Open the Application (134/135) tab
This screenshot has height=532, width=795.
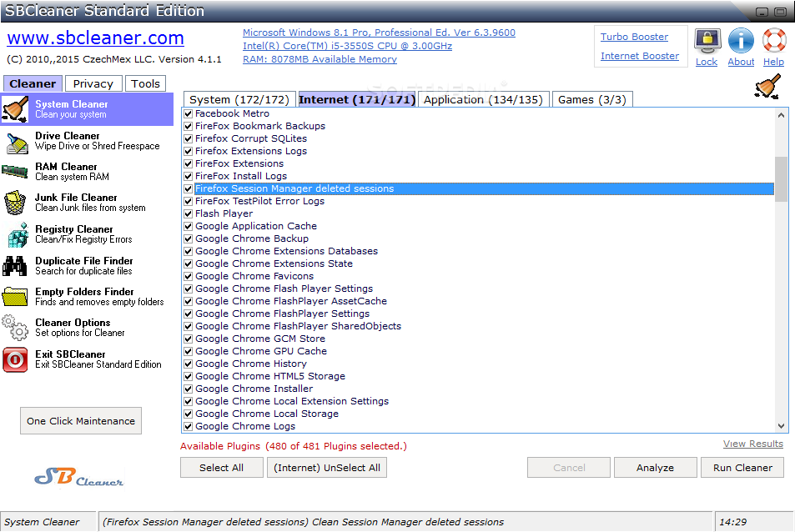click(x=483, y=99)
